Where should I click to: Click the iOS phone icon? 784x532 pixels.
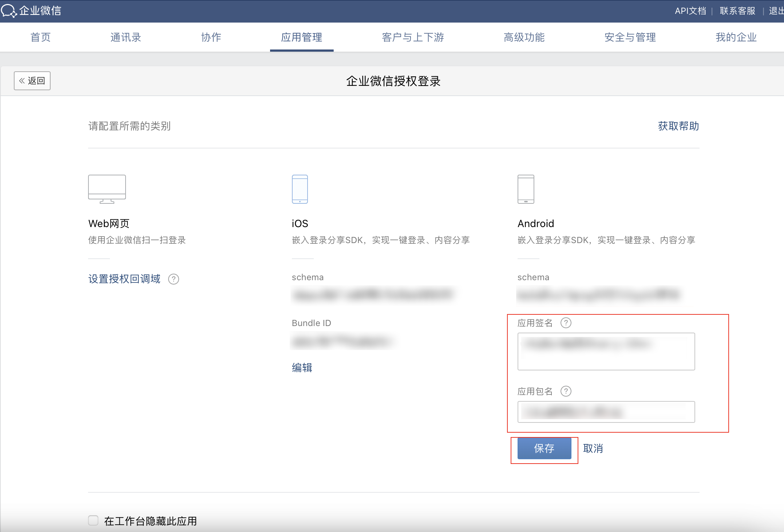click(300, 189)
